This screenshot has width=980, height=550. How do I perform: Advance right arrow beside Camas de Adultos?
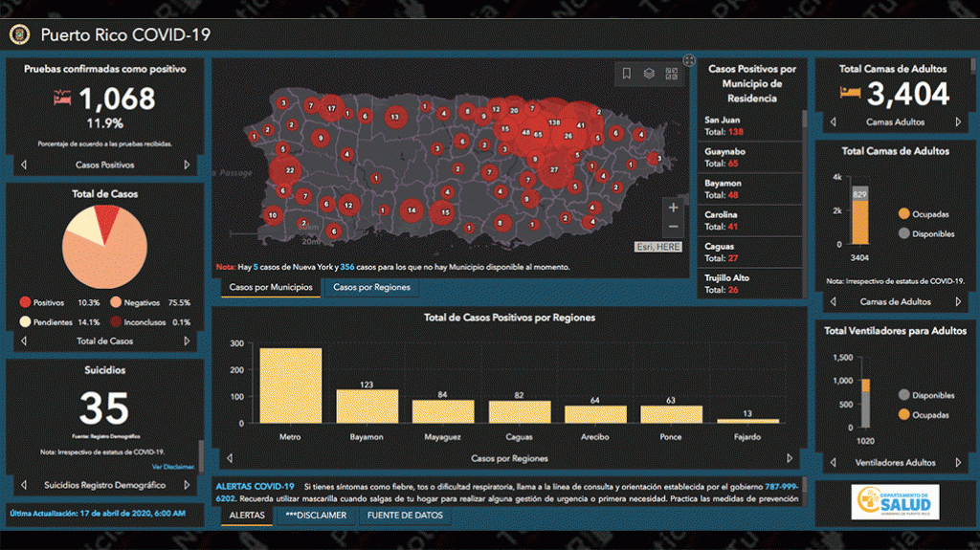tap(960, 301)
